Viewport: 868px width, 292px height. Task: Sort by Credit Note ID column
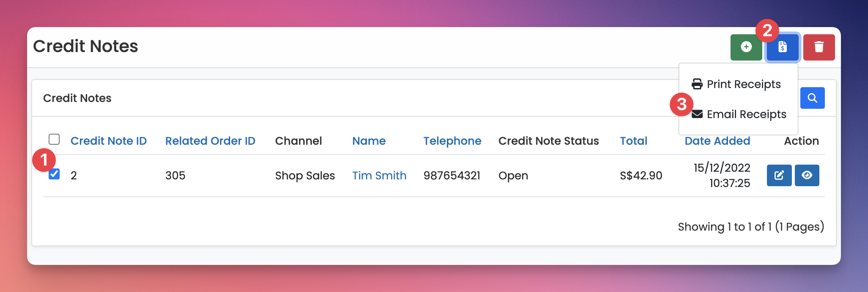108,141
